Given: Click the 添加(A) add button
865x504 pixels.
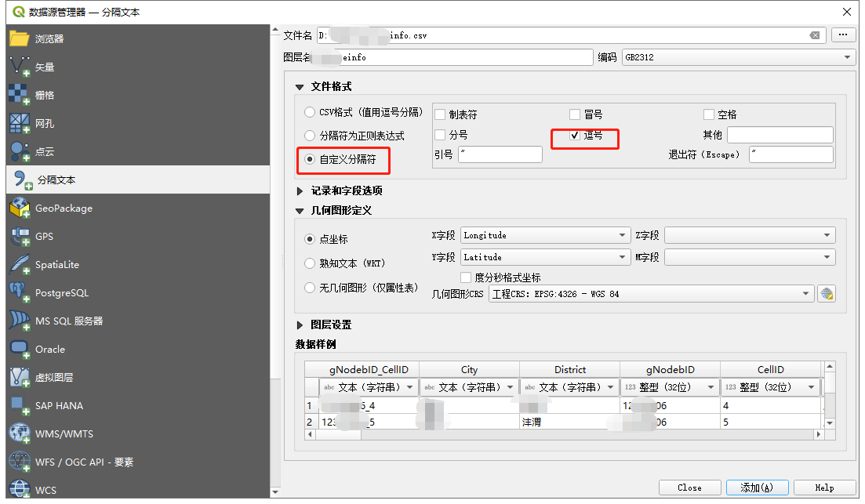Looking at the screenshot, I should 756,488.
